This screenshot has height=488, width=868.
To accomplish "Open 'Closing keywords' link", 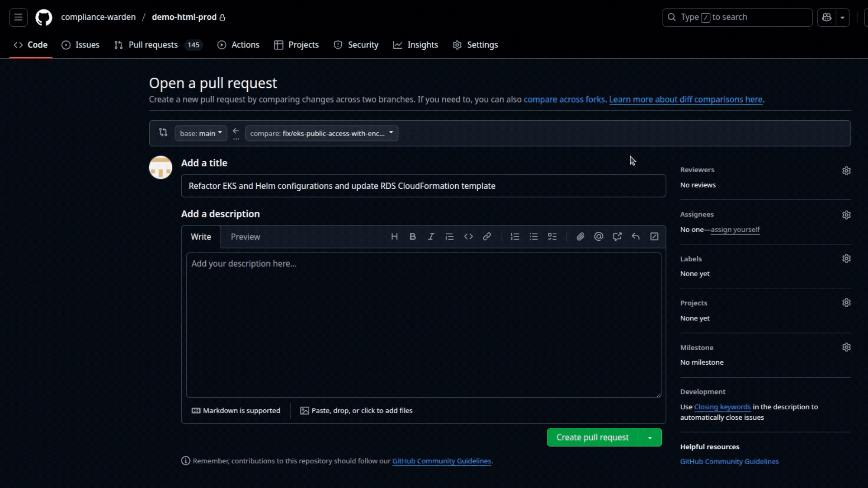I will click(722, 407).
